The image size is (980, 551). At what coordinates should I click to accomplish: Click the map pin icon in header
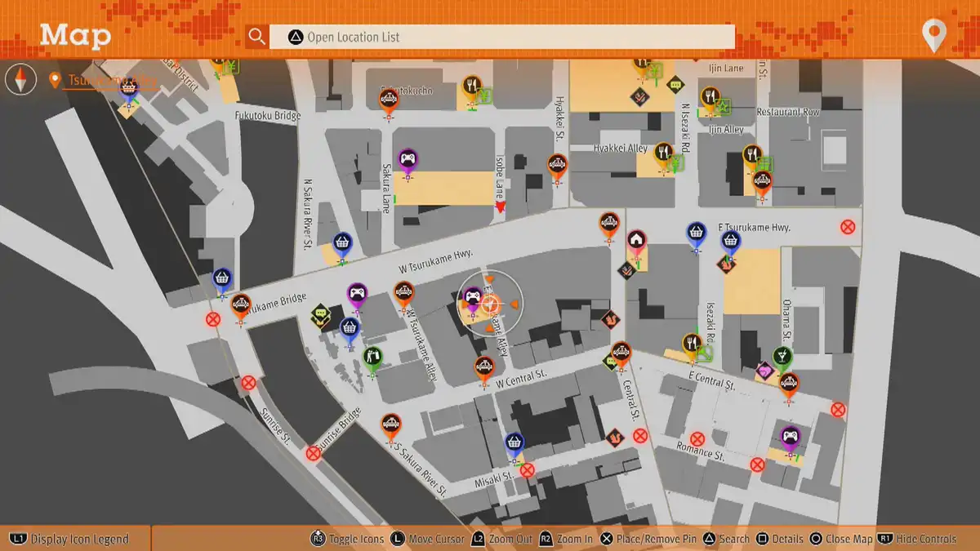point(933,37)
